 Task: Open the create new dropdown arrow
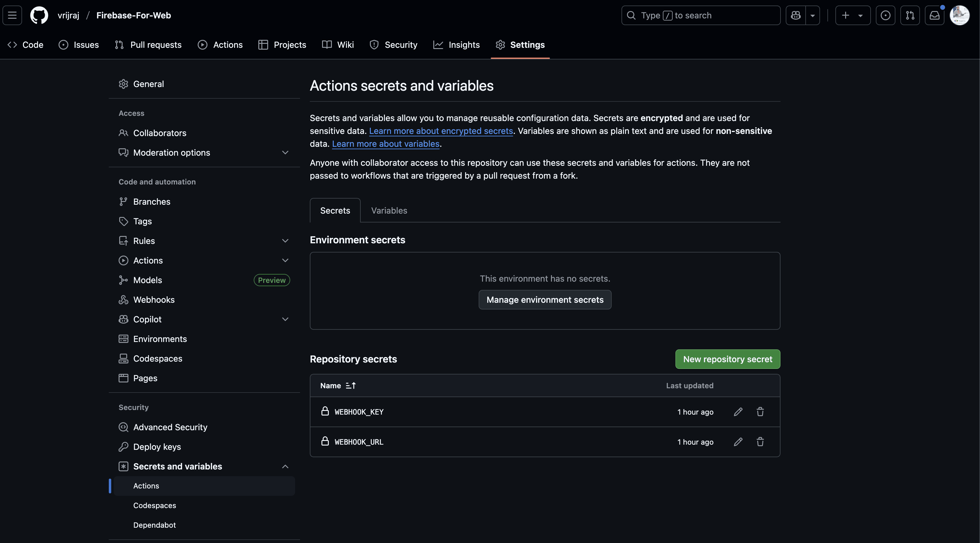[x=860, y=15]
